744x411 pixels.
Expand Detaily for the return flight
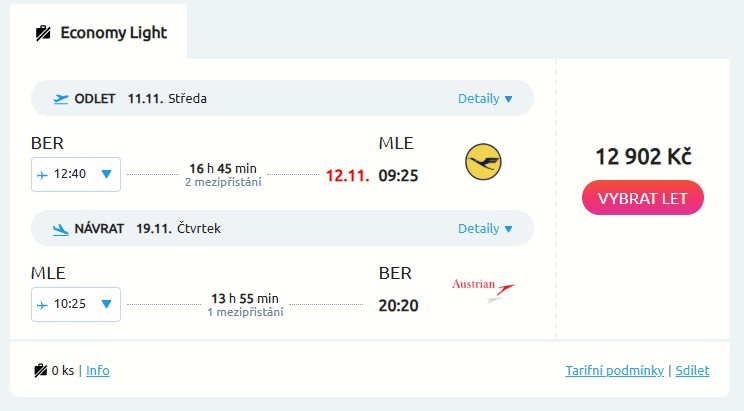pos(485,229)
